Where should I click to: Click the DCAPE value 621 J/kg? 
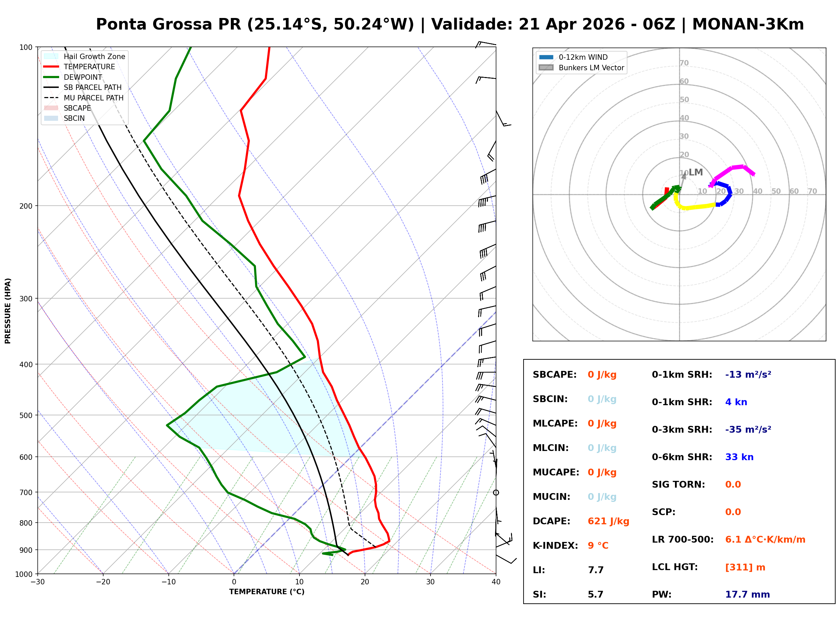click(x=608, y=521)
